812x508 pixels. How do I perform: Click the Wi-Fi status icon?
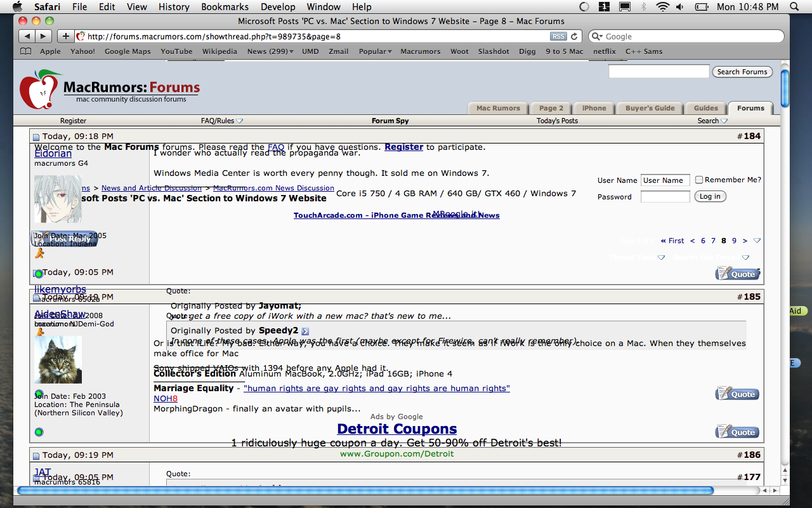(x=663, y=7)
